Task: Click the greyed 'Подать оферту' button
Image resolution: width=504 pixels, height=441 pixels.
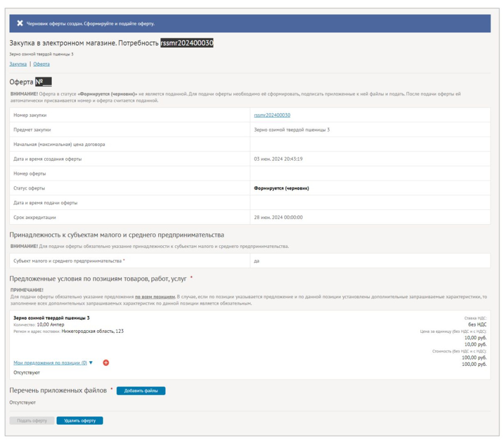Action: coord(32,420)
